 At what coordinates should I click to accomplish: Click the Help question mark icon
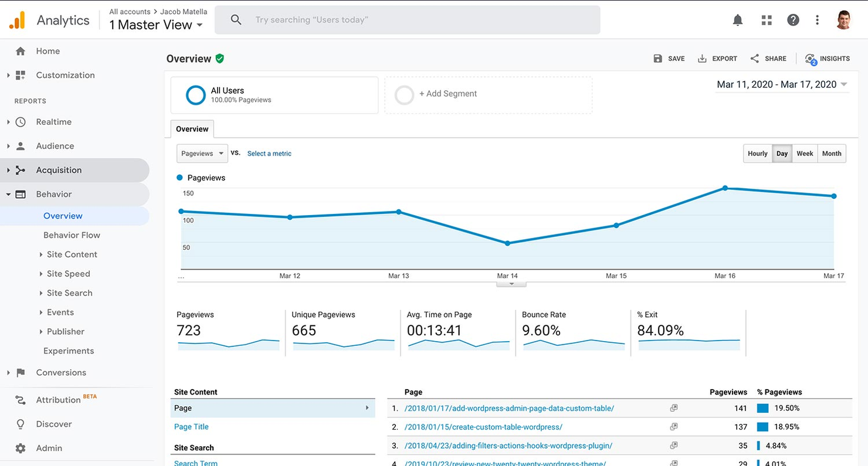point(793,19)
